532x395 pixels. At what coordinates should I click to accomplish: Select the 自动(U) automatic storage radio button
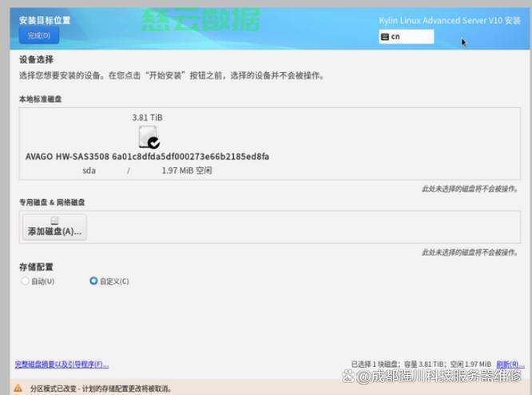[x=25, y=281]
